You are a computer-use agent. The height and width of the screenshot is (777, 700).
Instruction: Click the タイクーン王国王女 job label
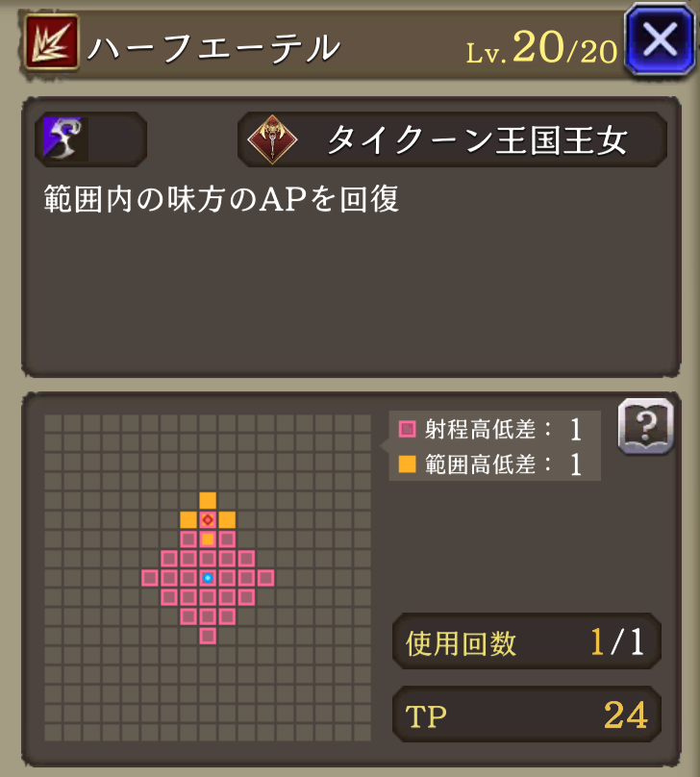point(478,139)
